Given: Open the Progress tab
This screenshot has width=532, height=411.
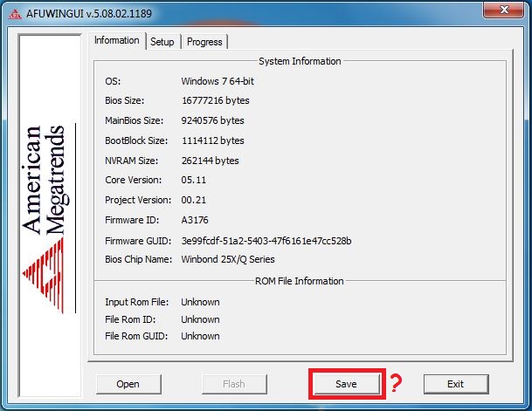Looking at the screenshot, I should pos(204,42).
